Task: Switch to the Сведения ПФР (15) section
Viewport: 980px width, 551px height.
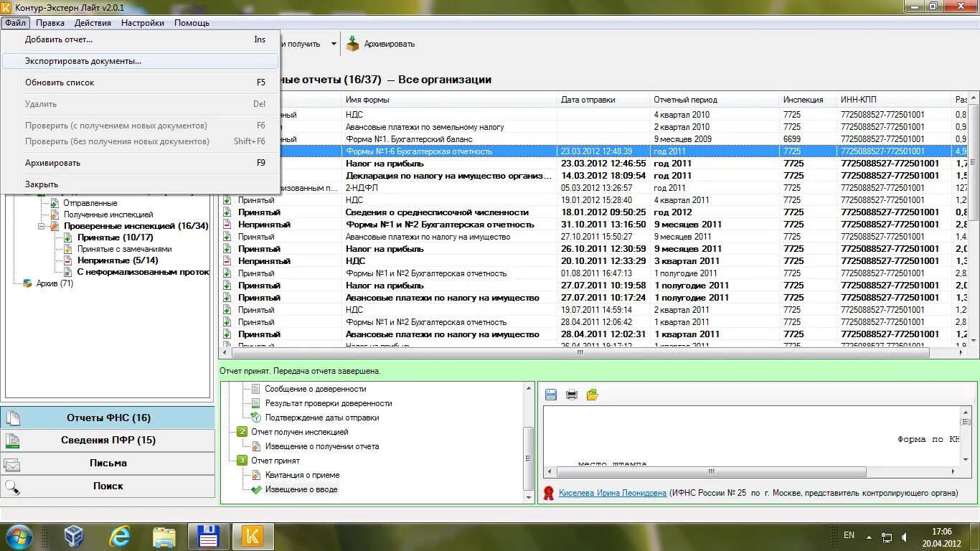Action: coord(108,441)
